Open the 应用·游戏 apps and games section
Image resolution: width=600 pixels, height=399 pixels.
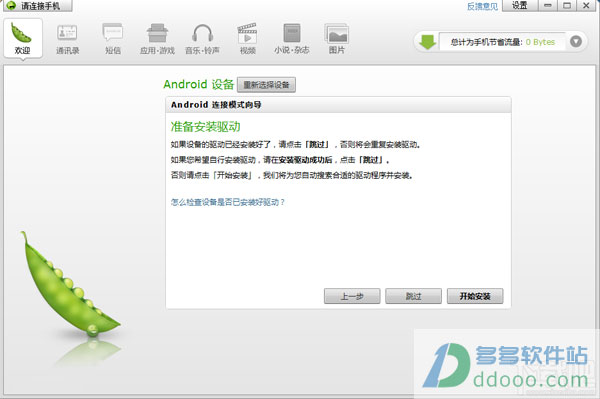click(157, 39)
